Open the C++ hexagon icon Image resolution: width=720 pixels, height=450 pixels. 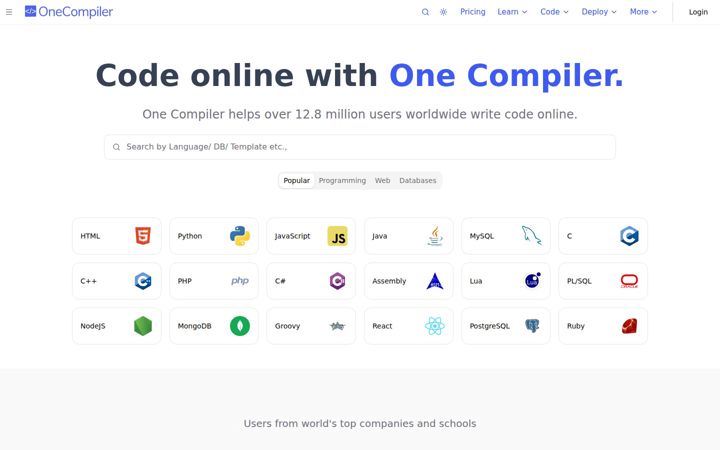point(143,281)
